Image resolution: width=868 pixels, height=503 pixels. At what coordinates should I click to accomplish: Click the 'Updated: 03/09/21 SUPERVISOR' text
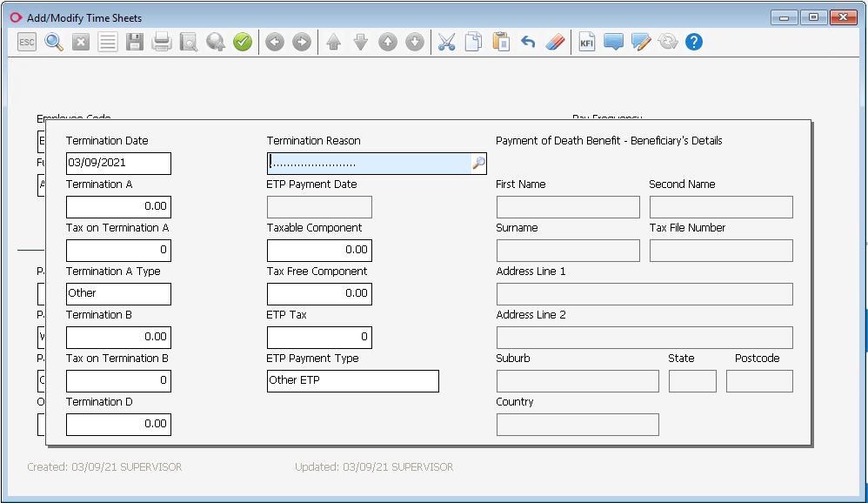tap(374, 467)
